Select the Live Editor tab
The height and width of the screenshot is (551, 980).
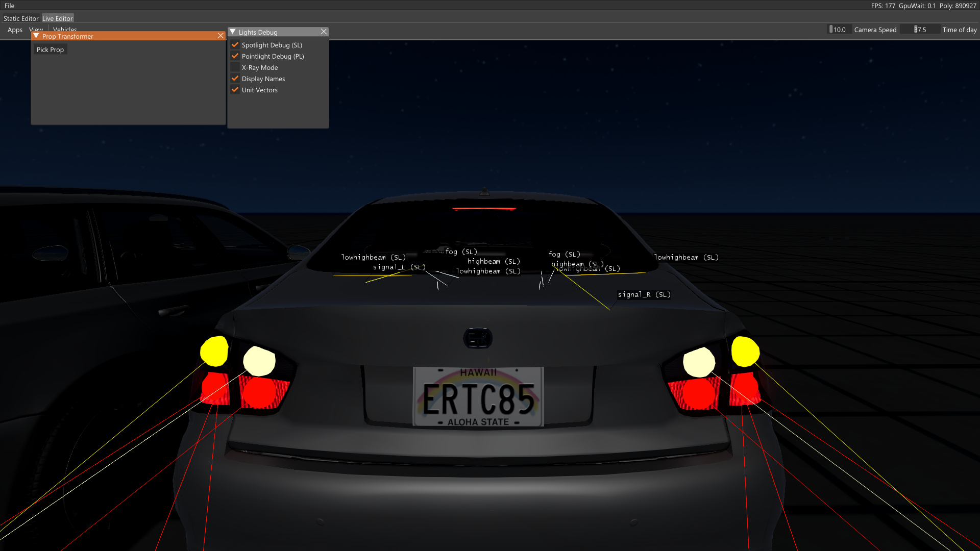pos(58,18)
